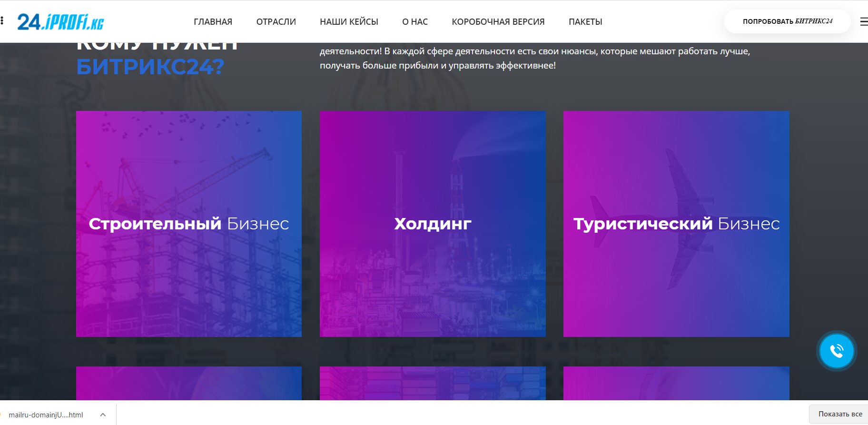Open the hamburger menu icon
This screenshot has height=425, width=868.
click(x=864, y=21)
